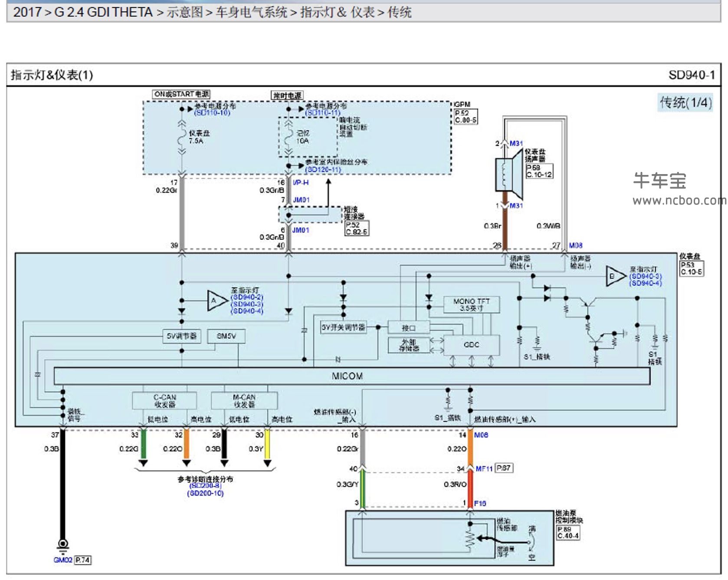Click the GDC block

[472, 345]
